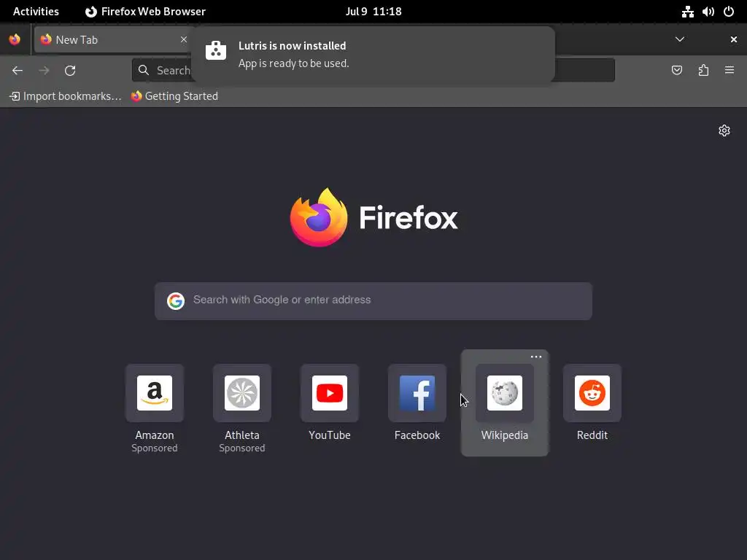
Task: Click Import bookmarks in bookmarks toolbar
Action: coord(66,96)
